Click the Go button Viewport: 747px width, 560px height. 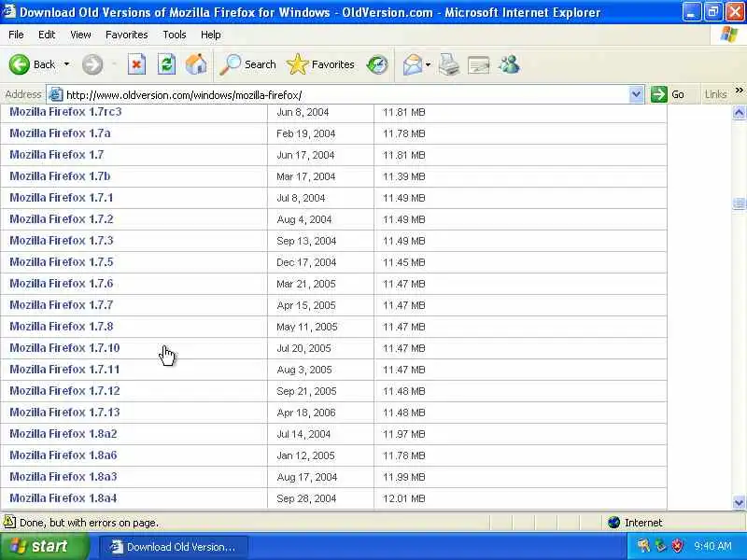point(668,94)
